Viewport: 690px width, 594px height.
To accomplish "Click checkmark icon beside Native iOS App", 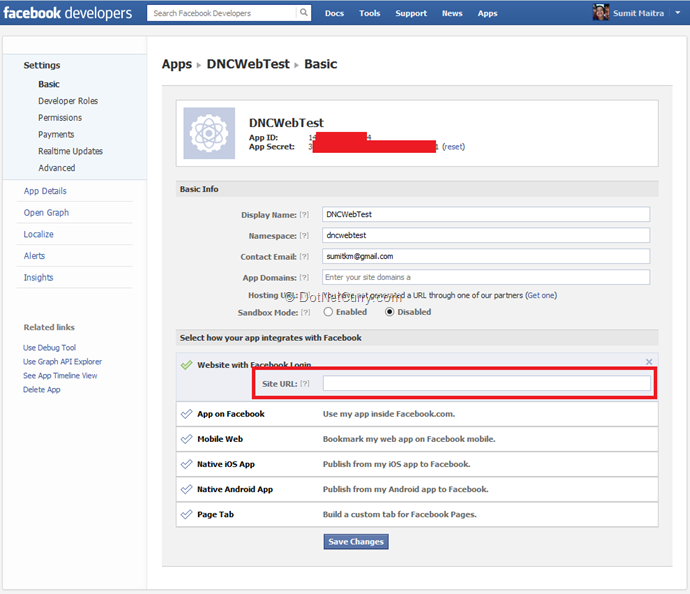I will 187,464.
